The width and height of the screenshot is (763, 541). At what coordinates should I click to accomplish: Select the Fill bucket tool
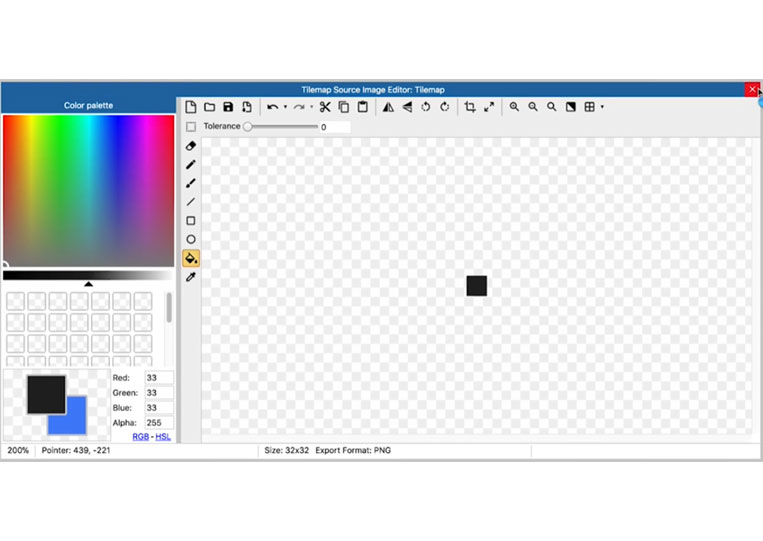click(x=191, y=258)
